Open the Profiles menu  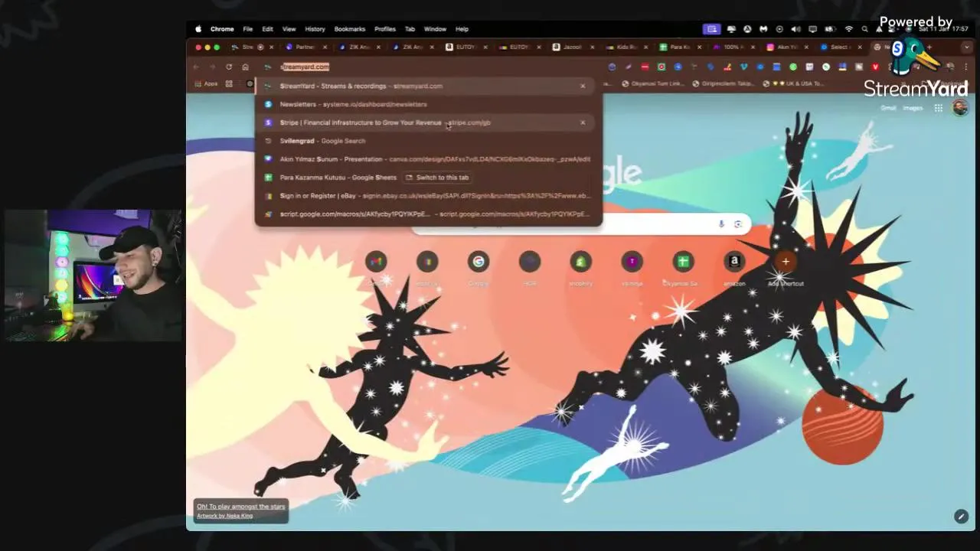[x=385, y=29]
